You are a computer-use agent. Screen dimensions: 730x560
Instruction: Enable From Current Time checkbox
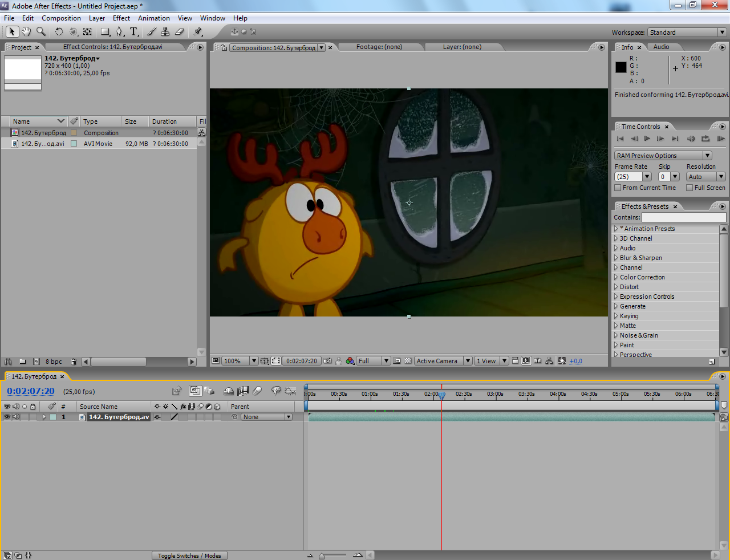coord(618,188)
